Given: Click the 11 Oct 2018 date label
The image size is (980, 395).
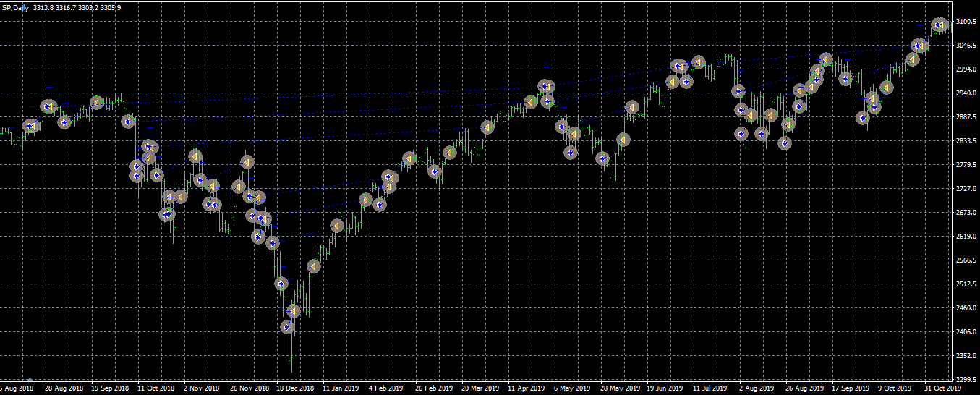Looking at the screenshot, I should tap(156, 389).
